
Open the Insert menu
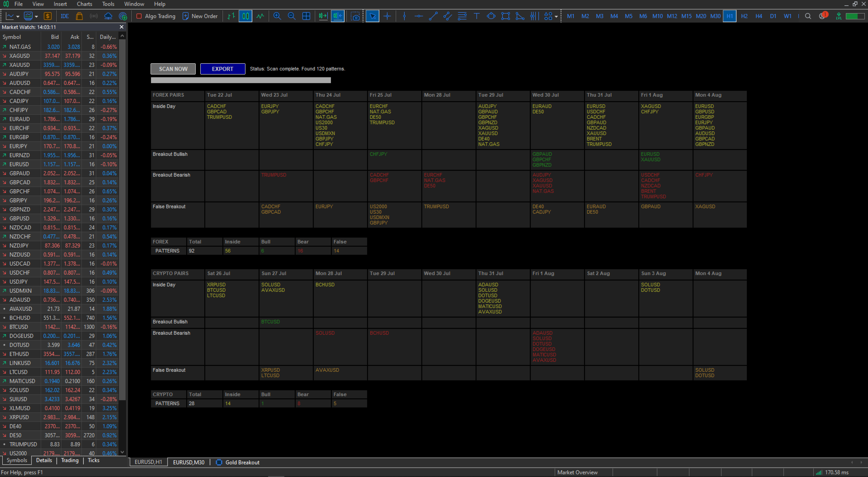click(60, 4)
